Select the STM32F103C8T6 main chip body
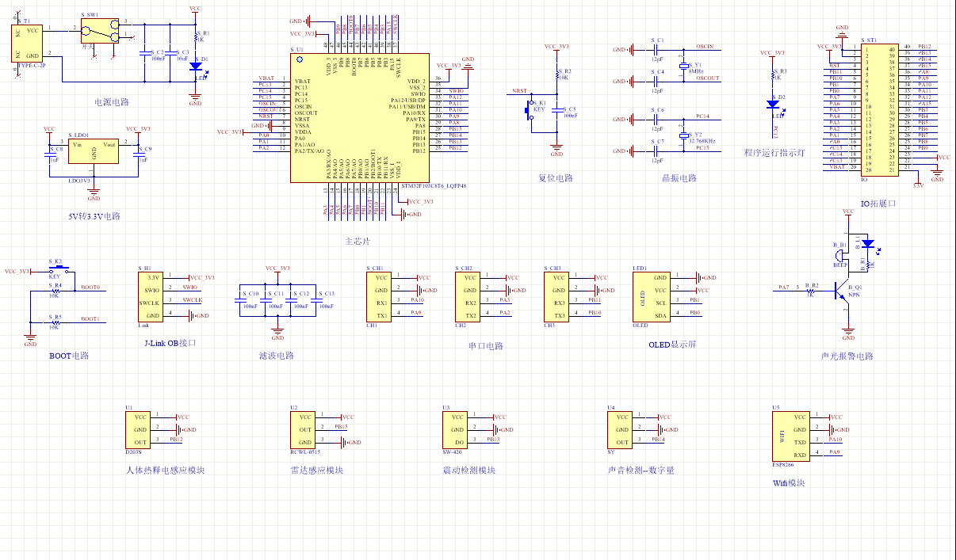956x560 pixels. click(x=359, y=118)
